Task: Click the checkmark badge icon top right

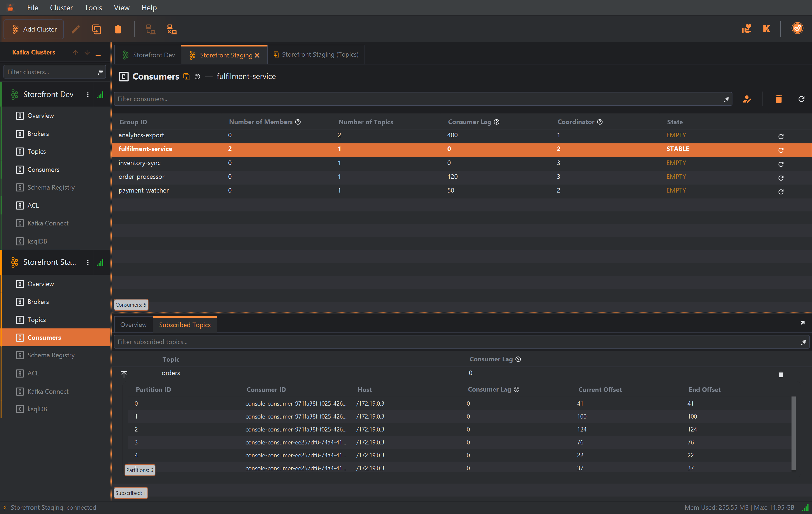Action: (797, 28)
